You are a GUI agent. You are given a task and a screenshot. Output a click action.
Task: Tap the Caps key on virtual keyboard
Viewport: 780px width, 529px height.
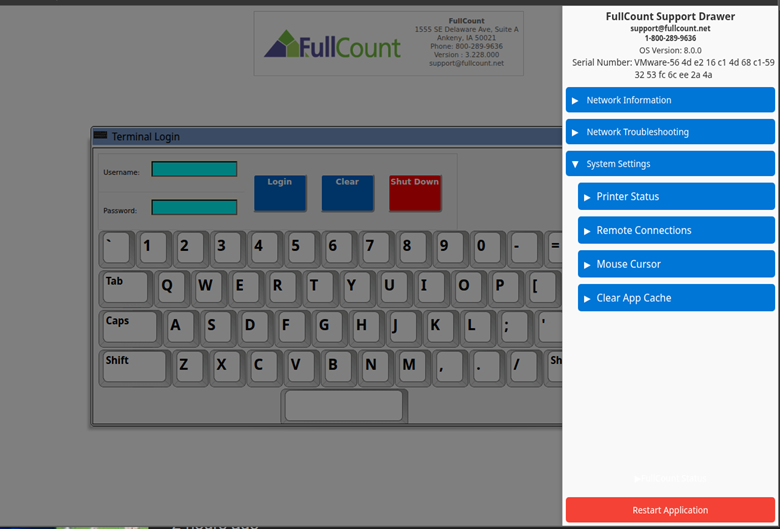pyautogui.click(x=130, y=328)
